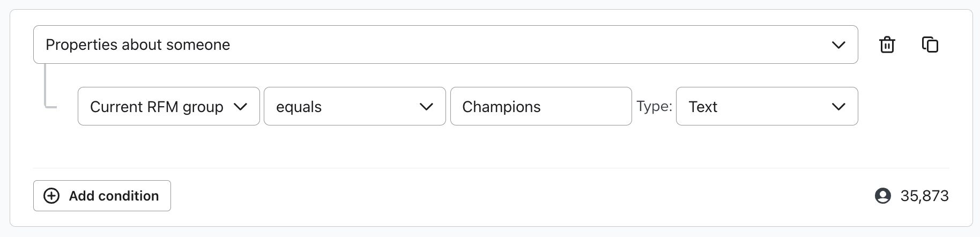Open the chevron of the equals operator
The height and width of the screenshot is (237, 980).
[x=426, y=107]
